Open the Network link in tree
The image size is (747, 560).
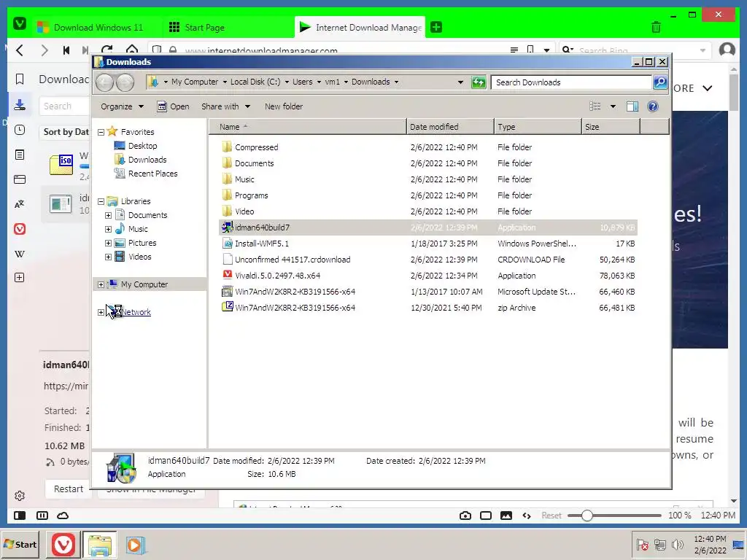pyautogui.click(x=136, y=312)
